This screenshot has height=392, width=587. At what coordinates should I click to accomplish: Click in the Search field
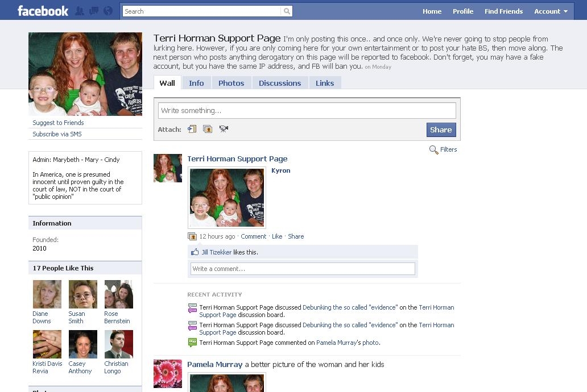201,11
